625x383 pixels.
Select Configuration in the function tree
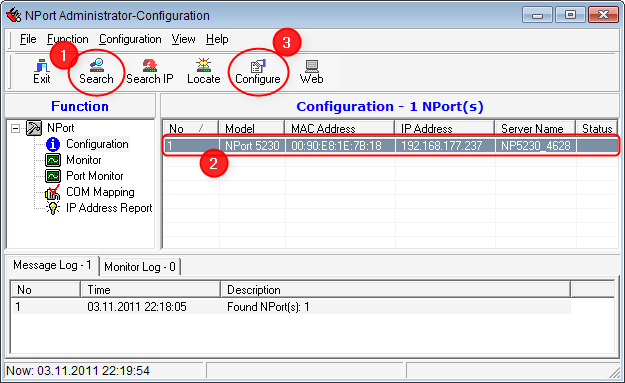(97, 144)
